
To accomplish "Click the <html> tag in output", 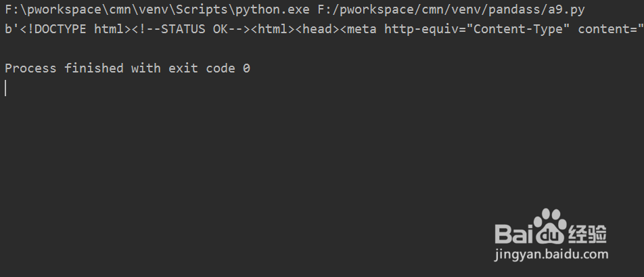I will pyautogui.click(x=273, y=30).
